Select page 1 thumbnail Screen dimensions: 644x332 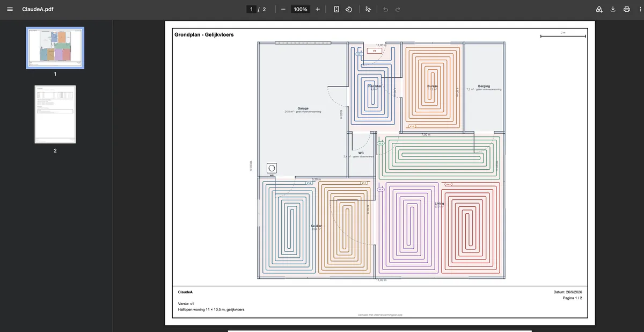pyautogui.click(x=55, y=47)
